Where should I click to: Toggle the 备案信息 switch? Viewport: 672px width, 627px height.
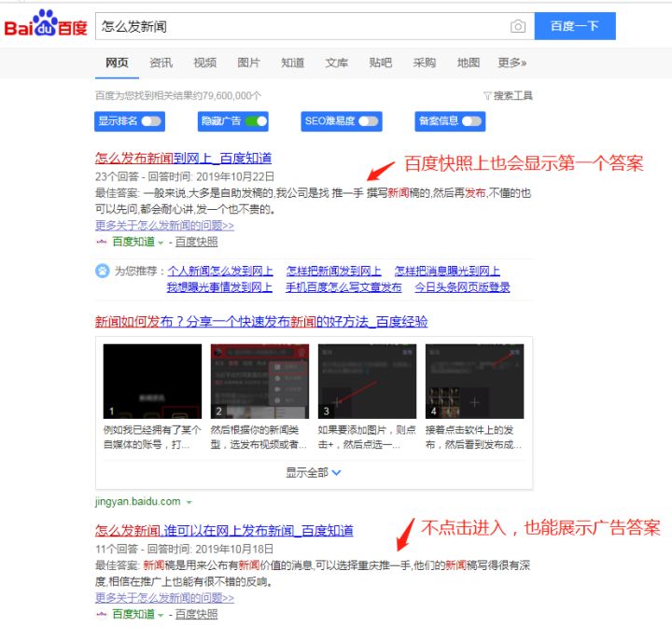point(472,121)
